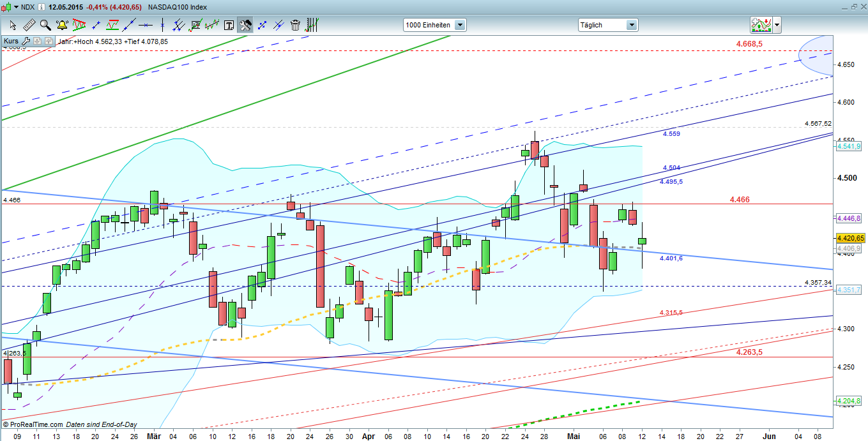The width and height of the screenshot is (868, 441).
Task: Click the NASDAQ100 Index title text
Action: [x=177, y=7]
